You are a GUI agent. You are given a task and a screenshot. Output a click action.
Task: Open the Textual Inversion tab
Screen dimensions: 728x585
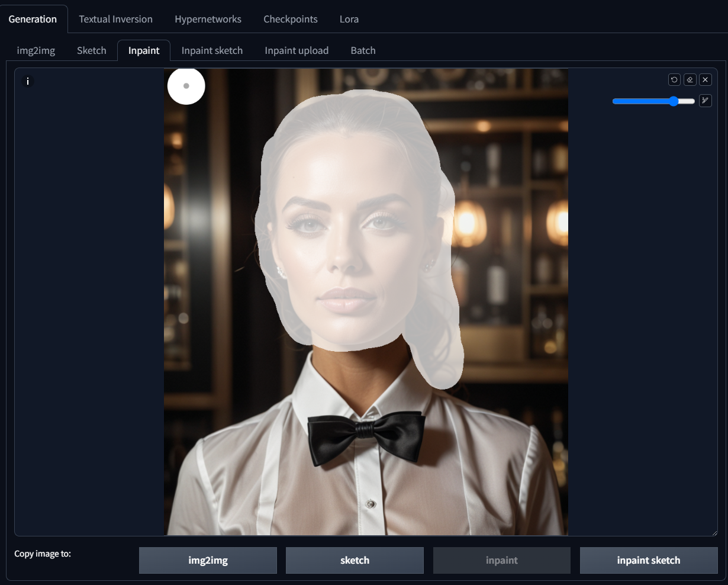(x=115, y=19)
